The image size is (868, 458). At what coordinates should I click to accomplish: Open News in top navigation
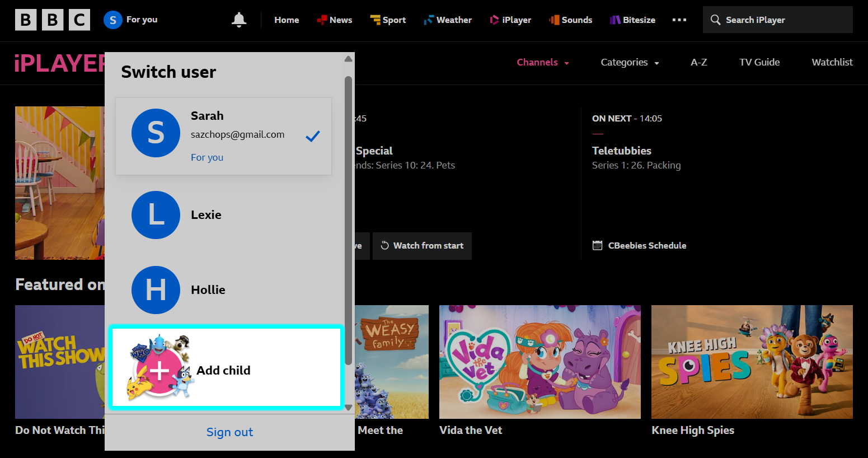tap(341, 20)
